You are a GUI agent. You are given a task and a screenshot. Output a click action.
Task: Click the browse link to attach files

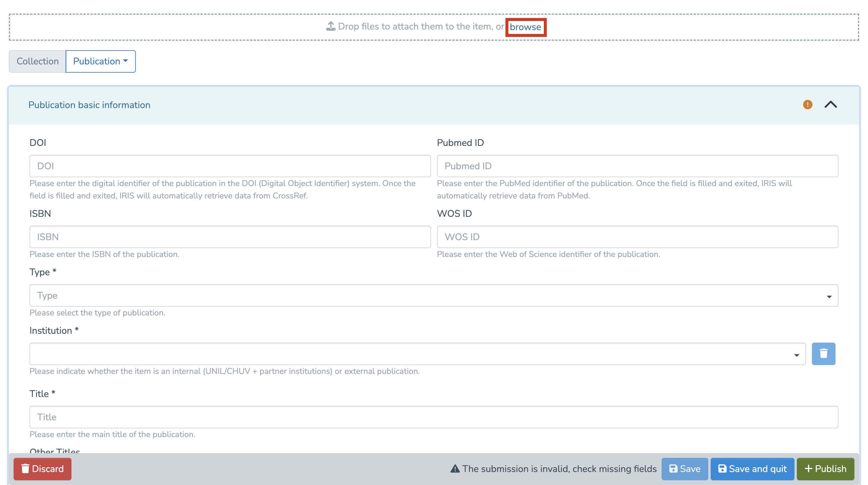(525, 27)
